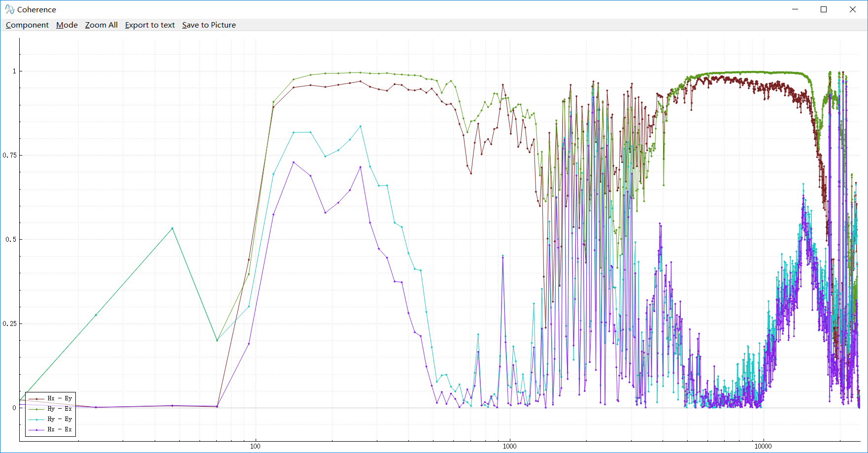Viewport: 868px width, 453px height.
Task: Click the 10000 tick label on the x-axis
Action: pos(763,446)
